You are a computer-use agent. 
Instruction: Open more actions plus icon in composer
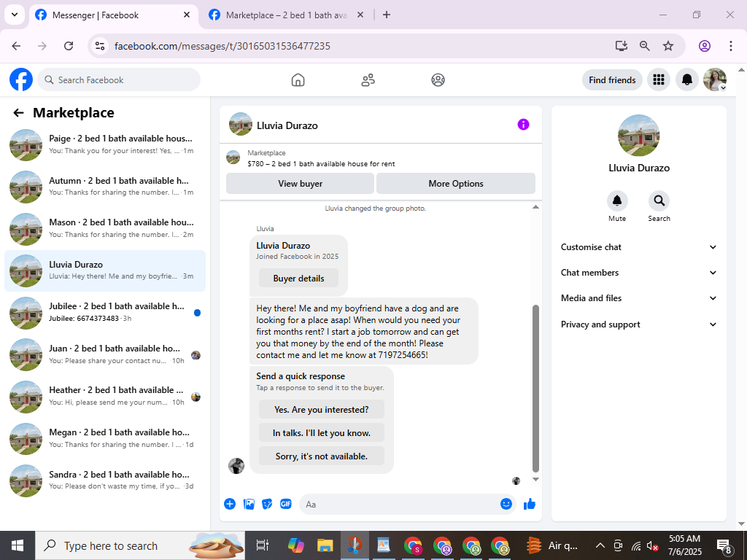click(230, 504)
